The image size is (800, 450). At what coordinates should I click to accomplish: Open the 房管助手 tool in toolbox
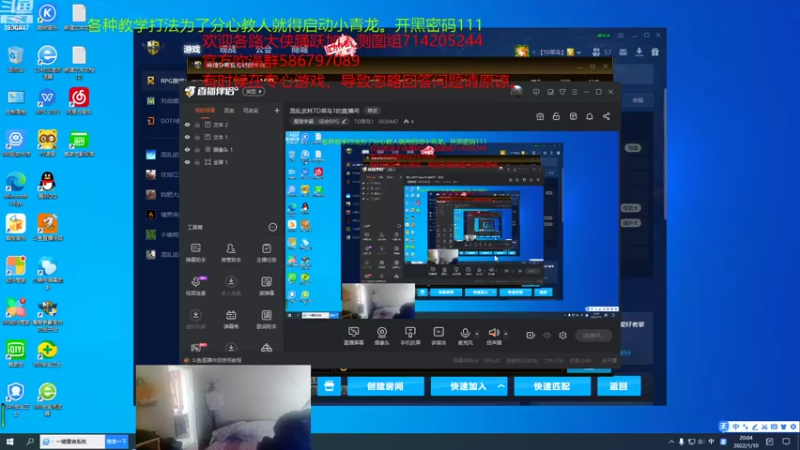click(x=231, y=253)
